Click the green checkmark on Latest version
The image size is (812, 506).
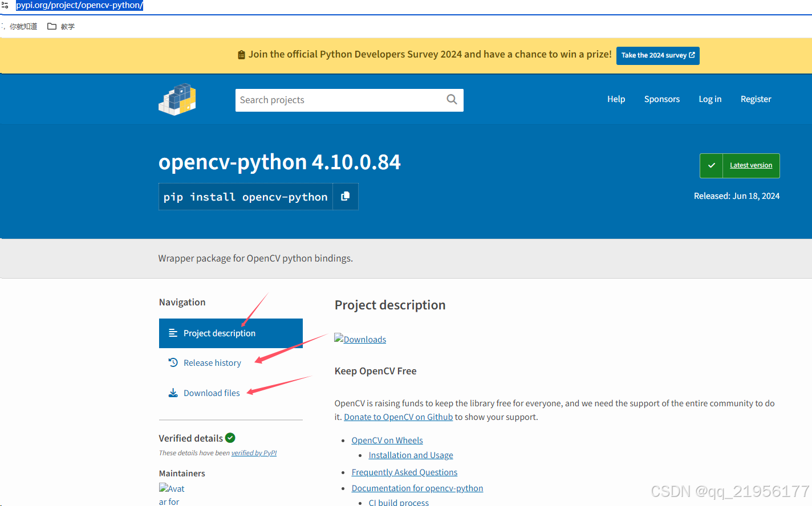tap(711, 166)
